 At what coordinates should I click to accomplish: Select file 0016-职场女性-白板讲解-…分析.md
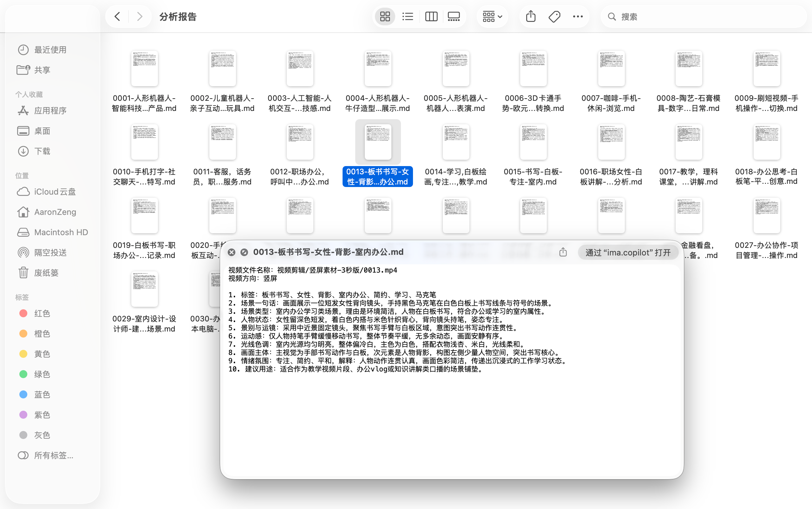[x=611, y=155]
